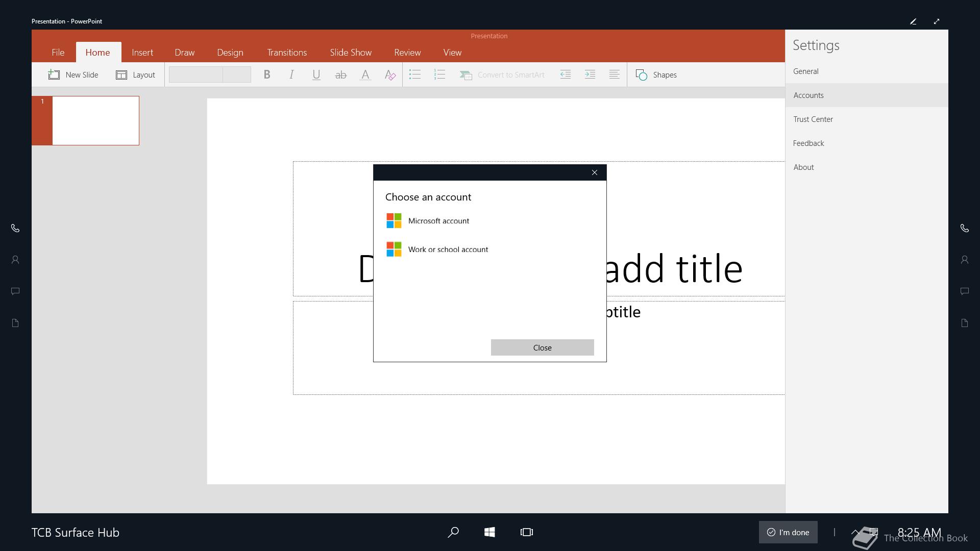Click the left sidebar document icon
980x551 pixels.
click(15, 323)
